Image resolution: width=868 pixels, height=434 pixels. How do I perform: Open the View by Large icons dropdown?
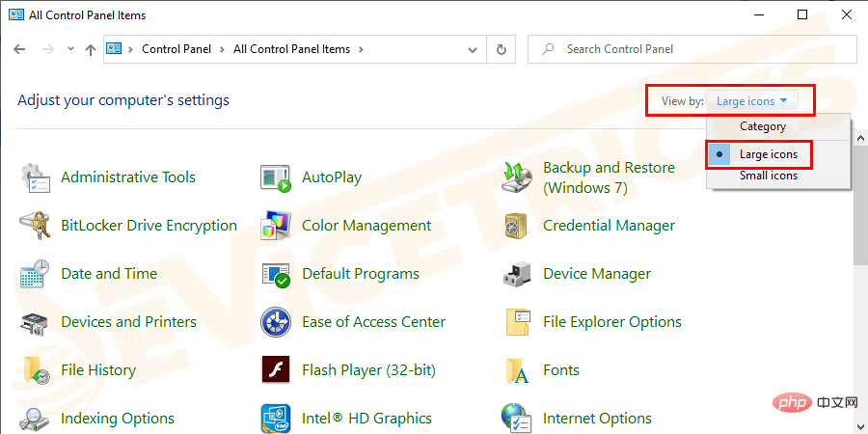coord(752,101)
